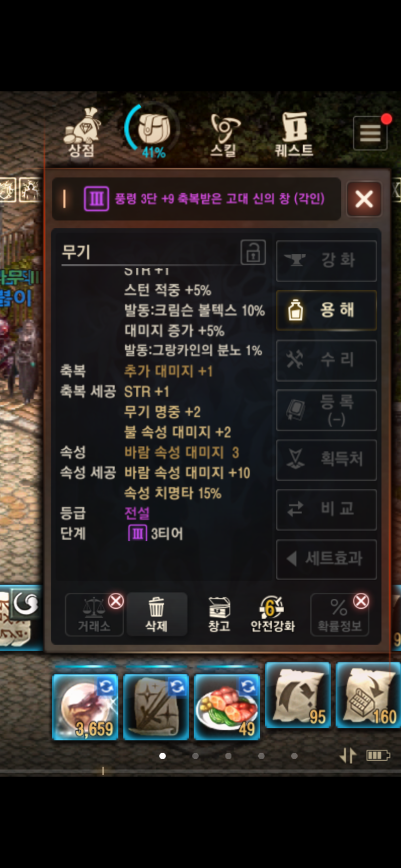Tap the 용해 dissolve button
Viewport: 401px width, 868px height.
326,310
